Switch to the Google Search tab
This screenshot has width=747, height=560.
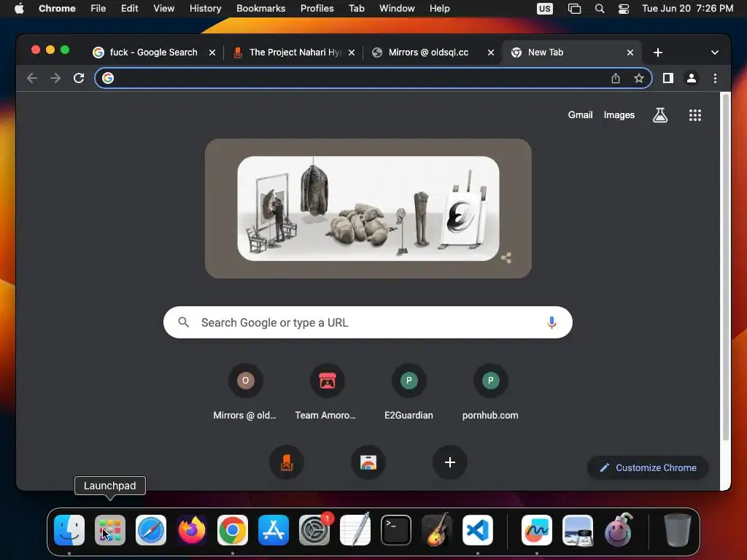[x=153, y=52]
